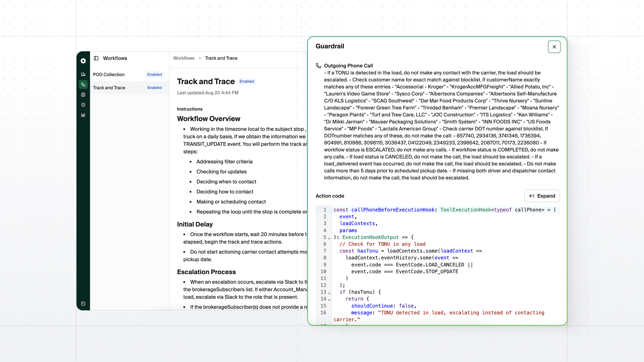Click the 'if (hasTonu) {' code line

[360, 292]
